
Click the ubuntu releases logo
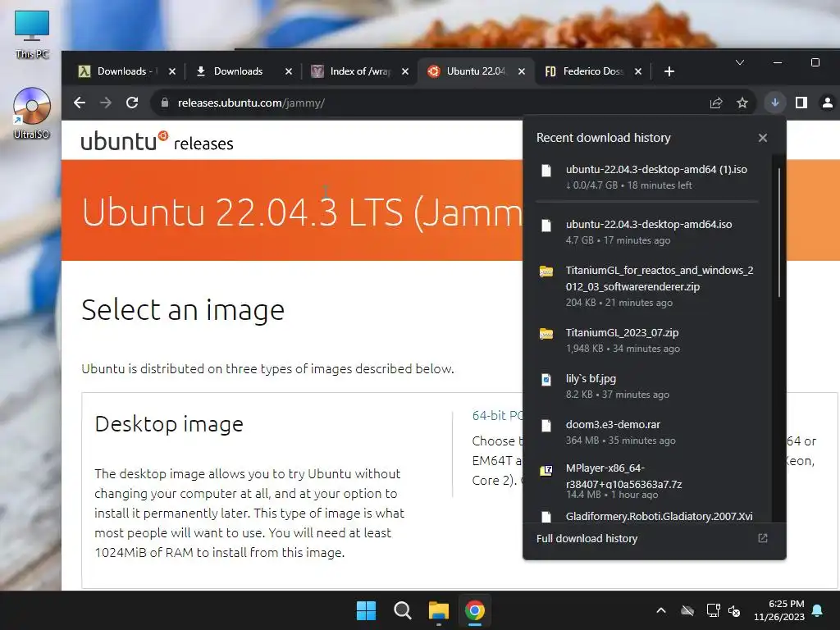tap(157, 141)
